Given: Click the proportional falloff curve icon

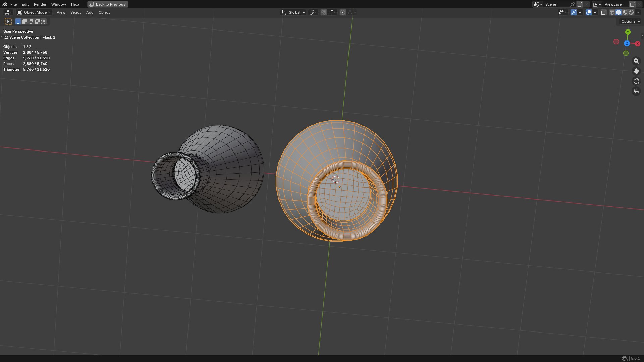Looking at the screenshot, I should (x=352, y=12).
